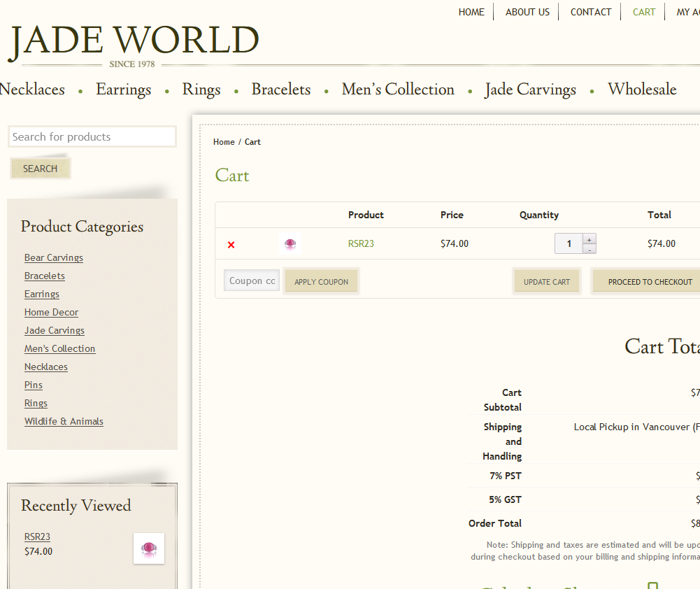Viewport: 700px width, 589px height.
Task: Go to Men's Collection in main menu
Action: click(x=397, y=90)
